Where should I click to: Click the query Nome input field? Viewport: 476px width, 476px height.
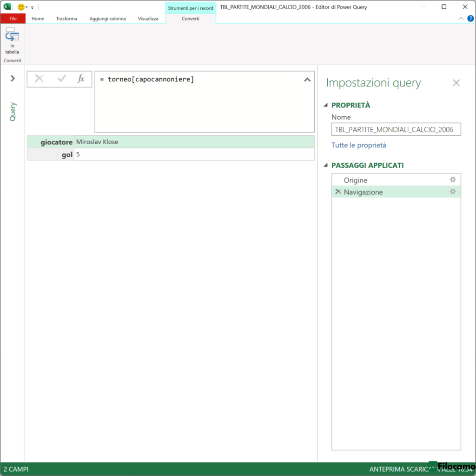point(396,129)
